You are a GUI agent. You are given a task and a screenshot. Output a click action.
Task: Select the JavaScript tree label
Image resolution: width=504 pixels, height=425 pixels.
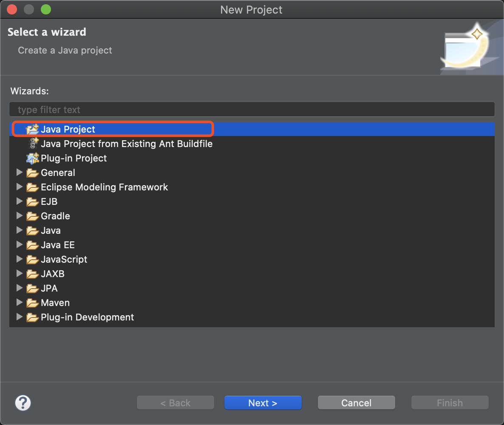[64, 259]
